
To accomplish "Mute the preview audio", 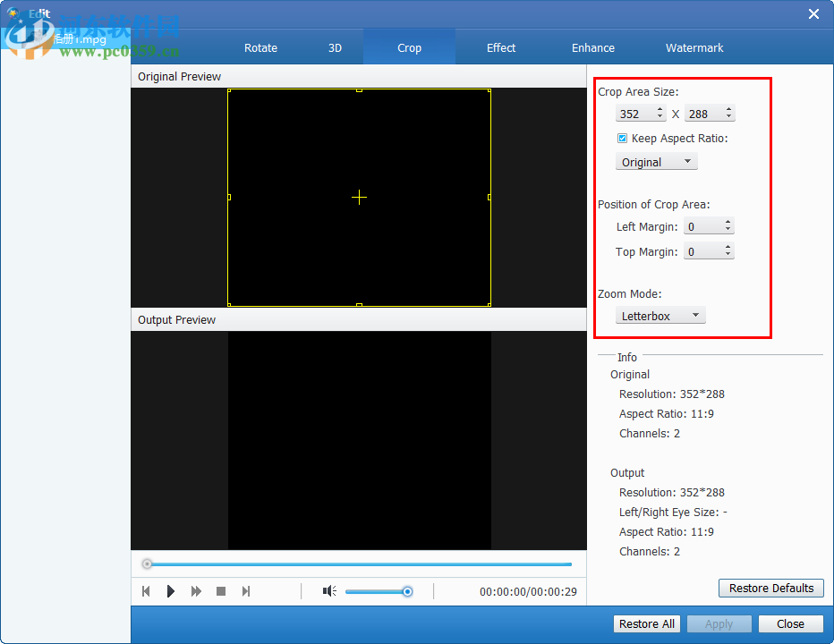I will tap(328, 590).
